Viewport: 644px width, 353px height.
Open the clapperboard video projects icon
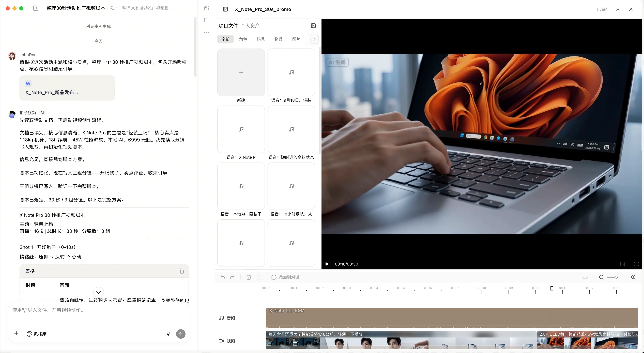point(207,8)
